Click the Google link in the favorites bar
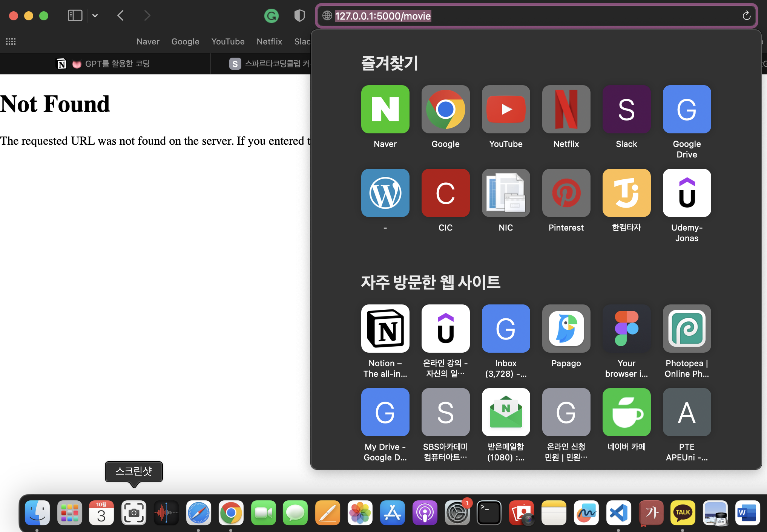 pyautogui.click(x=185, y=41)
